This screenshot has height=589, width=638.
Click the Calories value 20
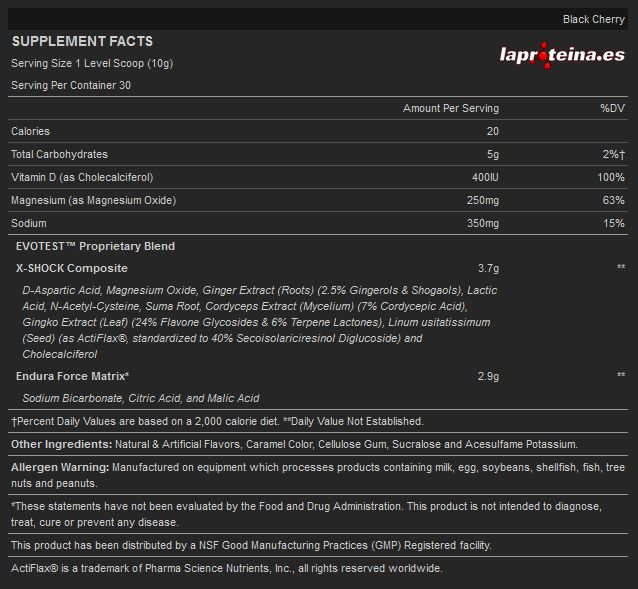[493, 131]
